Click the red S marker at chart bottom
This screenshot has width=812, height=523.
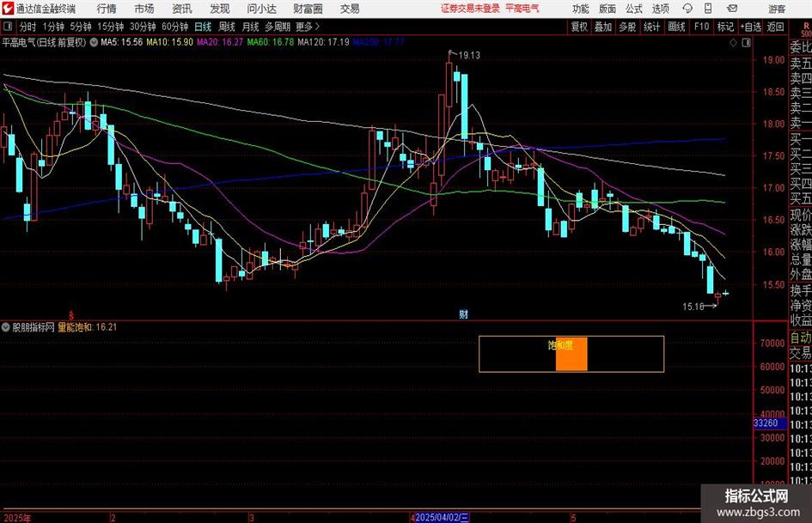(71, 315)
